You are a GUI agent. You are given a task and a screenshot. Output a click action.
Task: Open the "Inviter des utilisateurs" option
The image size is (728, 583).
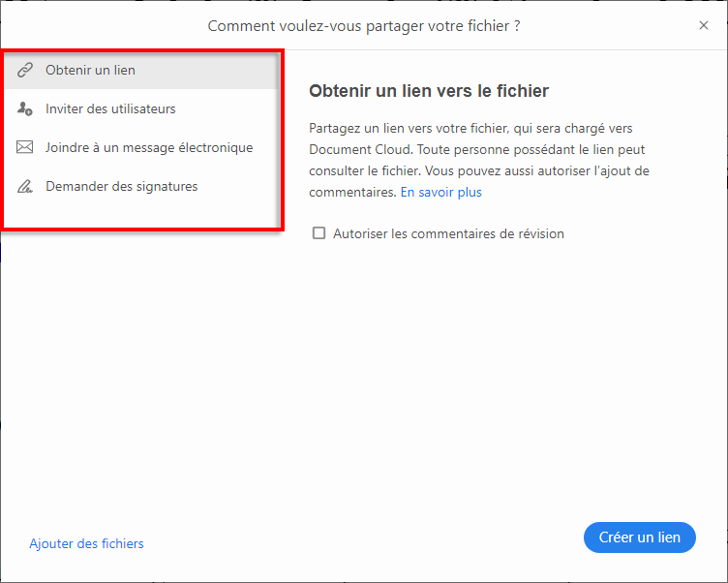tap(110, 109)
